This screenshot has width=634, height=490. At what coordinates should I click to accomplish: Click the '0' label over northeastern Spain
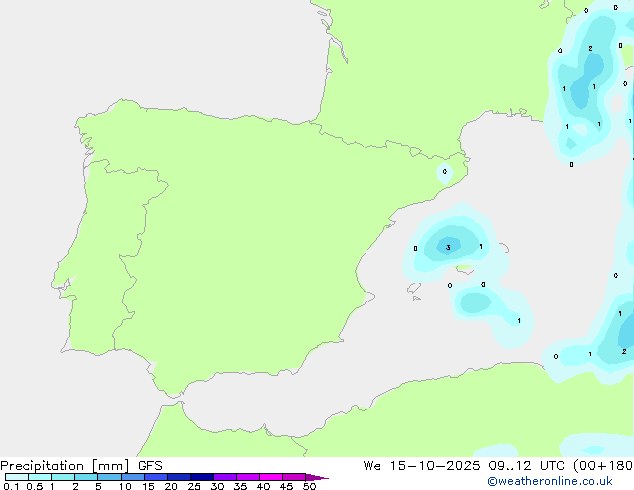(445, 171)
